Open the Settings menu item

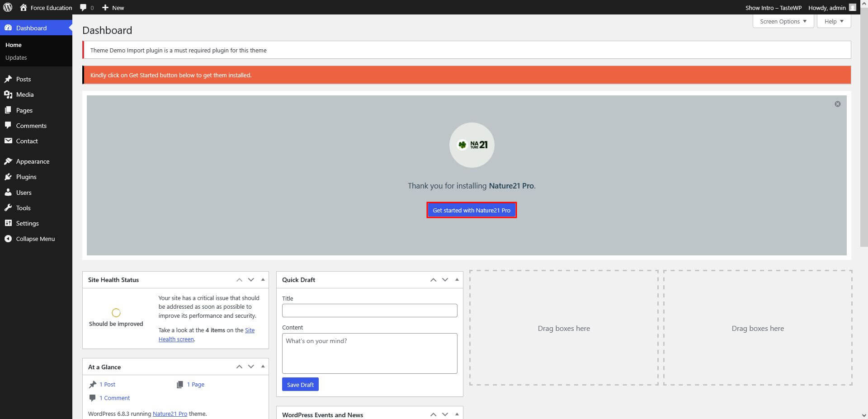[27, 223]
